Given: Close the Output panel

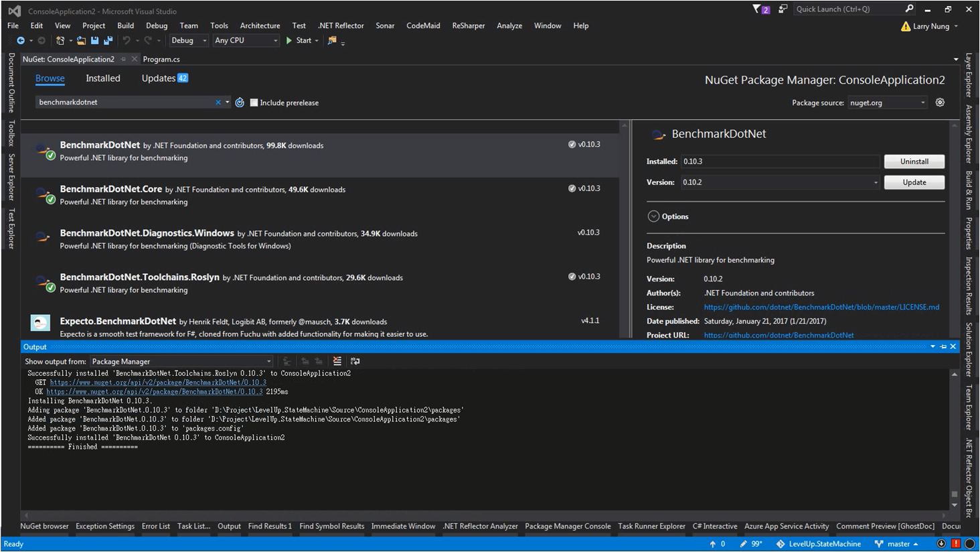Looking at the screenshot, I should [953, 346].
